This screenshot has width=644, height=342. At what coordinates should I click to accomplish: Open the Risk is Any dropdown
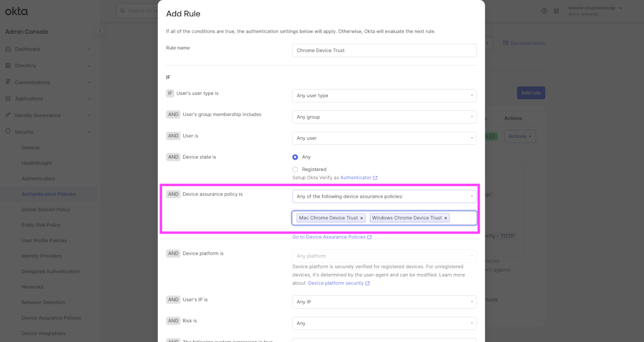pyautogui.click(x=384, y=323)
